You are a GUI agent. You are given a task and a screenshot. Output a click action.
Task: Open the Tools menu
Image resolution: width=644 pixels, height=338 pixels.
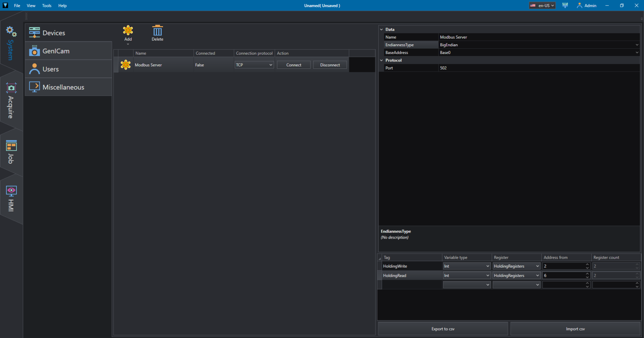(47, 6)
